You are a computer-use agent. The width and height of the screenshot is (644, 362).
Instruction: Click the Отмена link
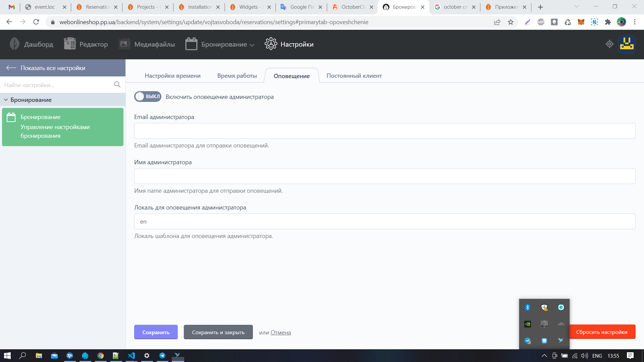click(x=280, y=333)
